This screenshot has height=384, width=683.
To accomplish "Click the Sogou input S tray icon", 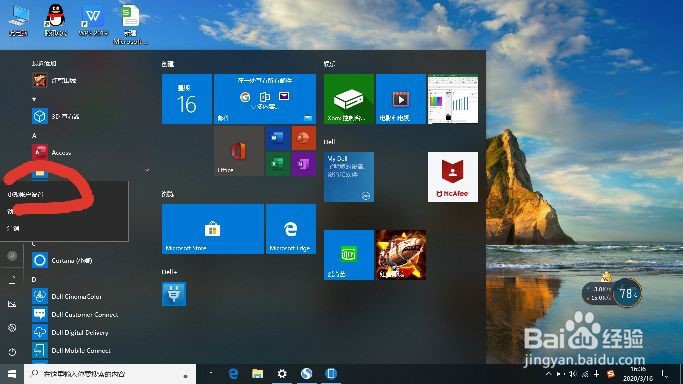I will [611, 374].
